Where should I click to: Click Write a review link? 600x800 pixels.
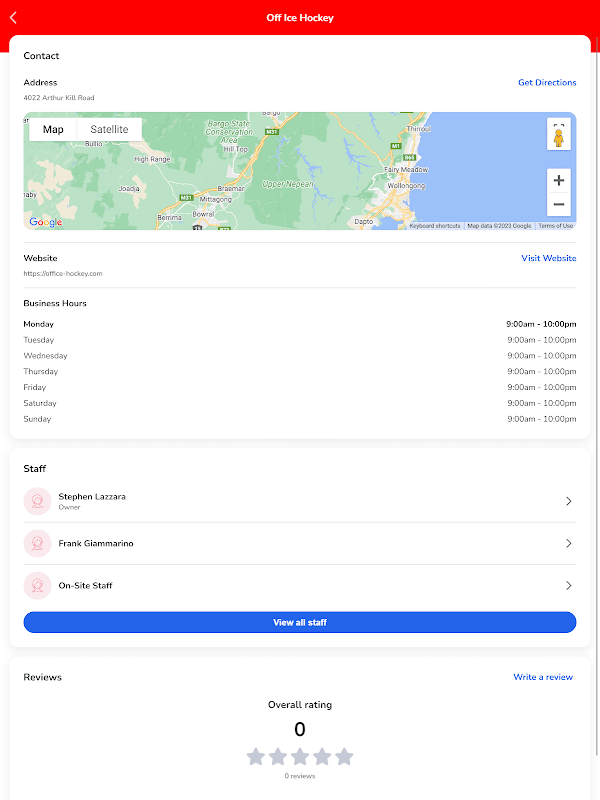tap(543, 677)
